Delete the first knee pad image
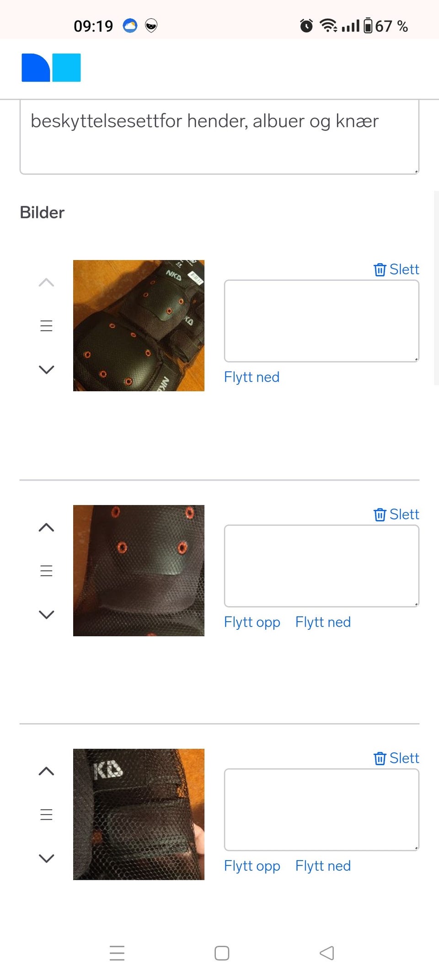Image resolution: width=439 pixels, height=980 pixels. [x=396, y=269]
